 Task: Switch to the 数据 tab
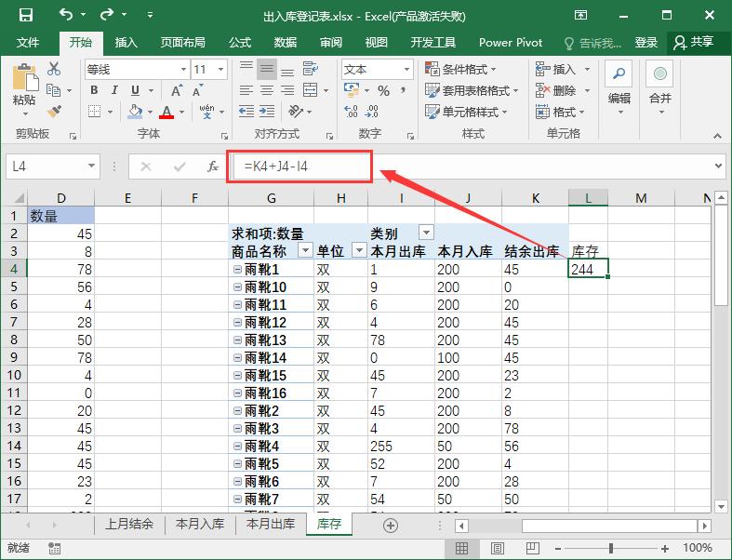click(x=286, y=43)
